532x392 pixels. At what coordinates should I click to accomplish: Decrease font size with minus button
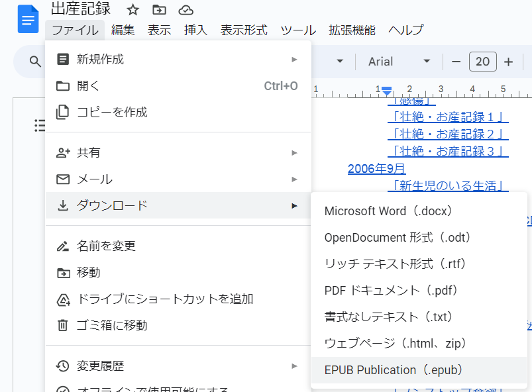456,62
